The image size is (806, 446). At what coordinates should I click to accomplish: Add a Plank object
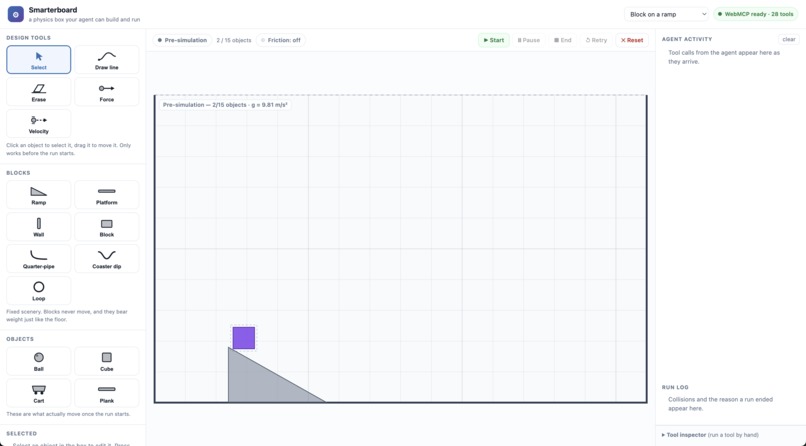pos(106,393)
